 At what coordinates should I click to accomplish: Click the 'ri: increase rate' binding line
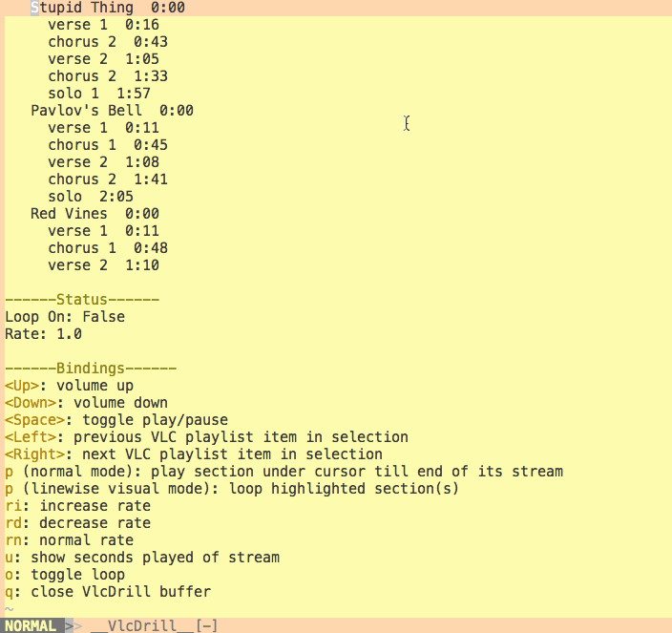78,506
